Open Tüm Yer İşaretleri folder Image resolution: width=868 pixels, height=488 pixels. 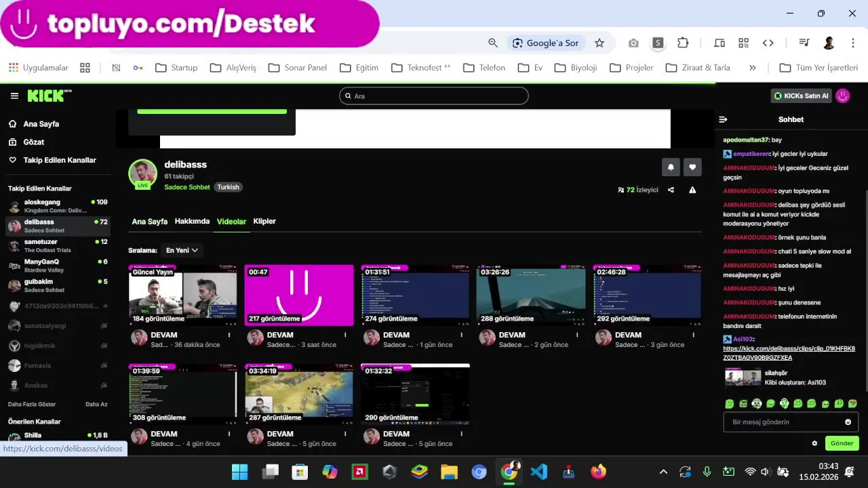click(819, 68)
